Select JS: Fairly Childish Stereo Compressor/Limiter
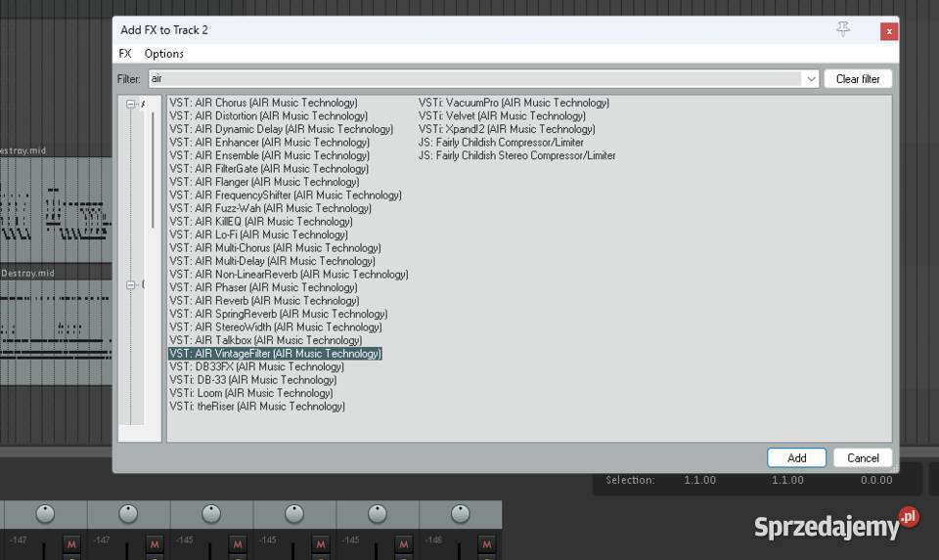This screenshot has width=939, height=560. (x=516, y=155)
